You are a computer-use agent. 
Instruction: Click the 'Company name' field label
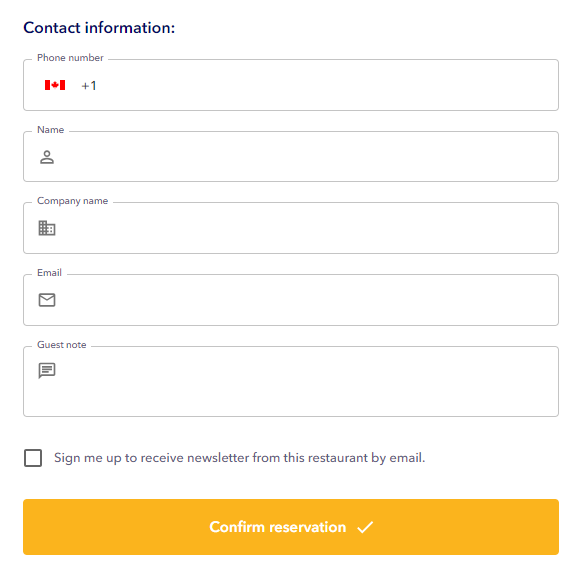(73, 201)
